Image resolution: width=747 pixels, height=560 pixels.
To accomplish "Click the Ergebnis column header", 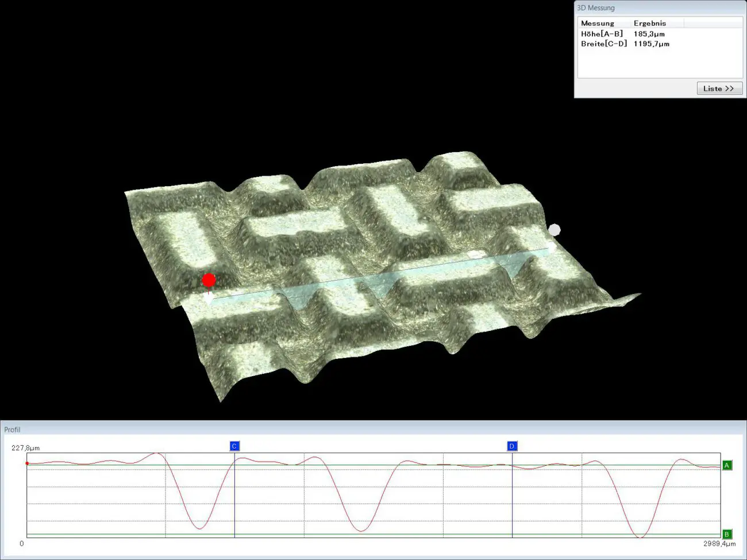I will (x=650, y=24).
